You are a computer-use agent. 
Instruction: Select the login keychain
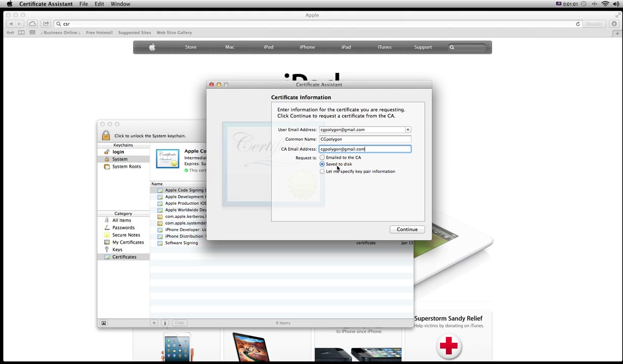118,152
